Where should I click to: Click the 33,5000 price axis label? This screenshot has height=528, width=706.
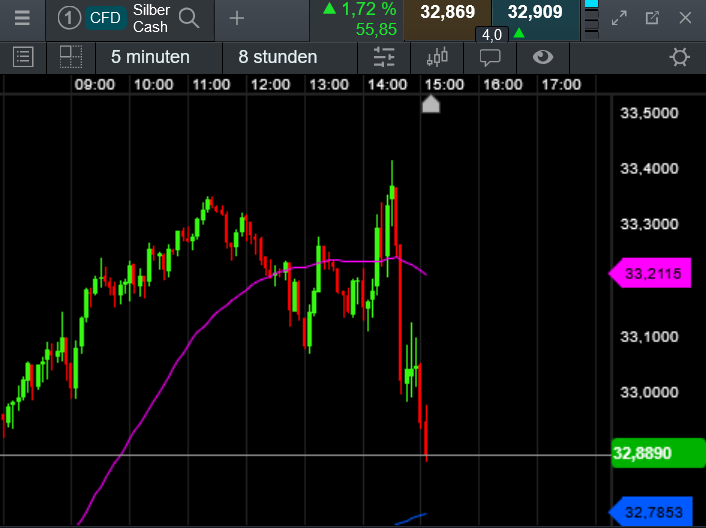click(x=649, y=113)
